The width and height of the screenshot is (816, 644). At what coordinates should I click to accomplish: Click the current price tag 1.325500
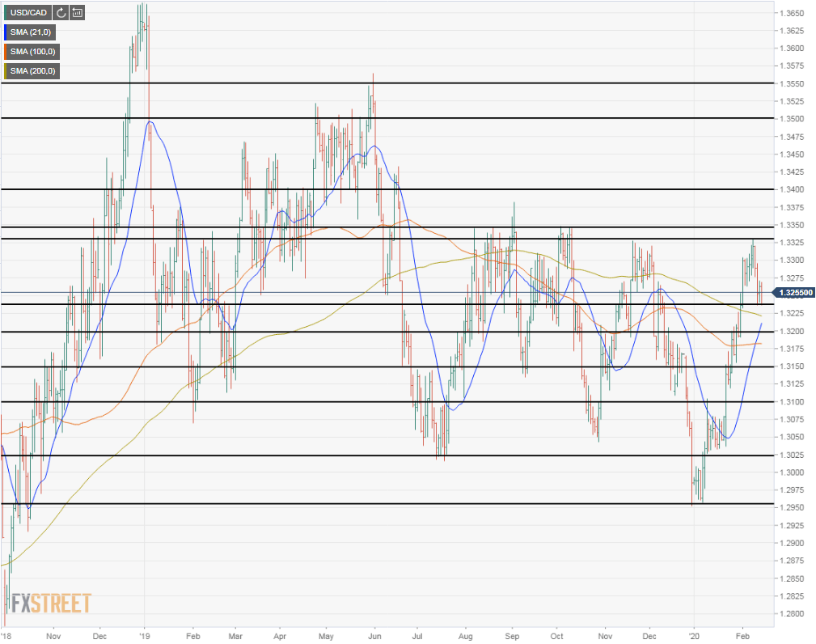[796, 293]
